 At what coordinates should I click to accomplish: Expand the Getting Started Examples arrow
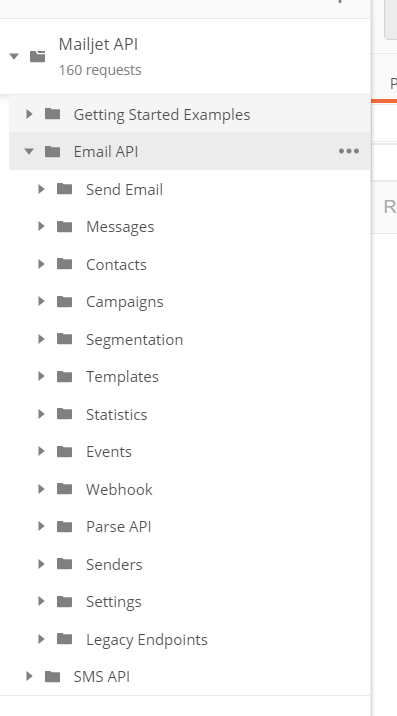29,114
